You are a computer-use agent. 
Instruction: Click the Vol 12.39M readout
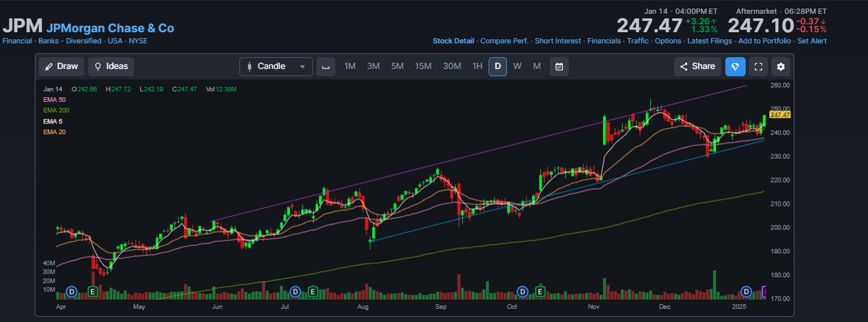coord(221,89)
